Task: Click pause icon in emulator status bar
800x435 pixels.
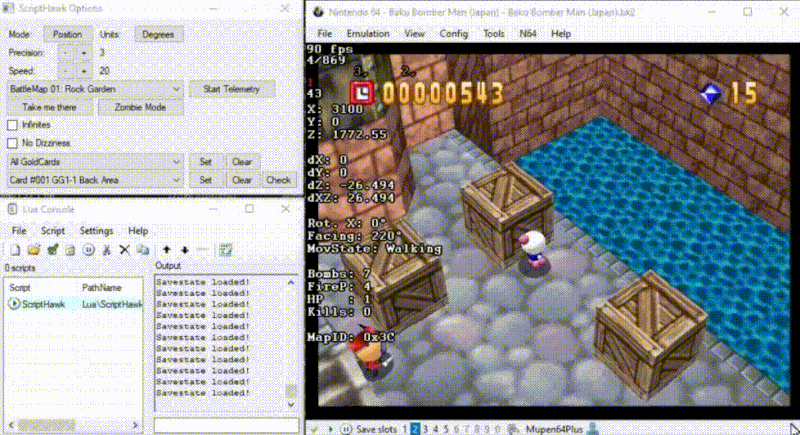Action: [x=346, y=429]
